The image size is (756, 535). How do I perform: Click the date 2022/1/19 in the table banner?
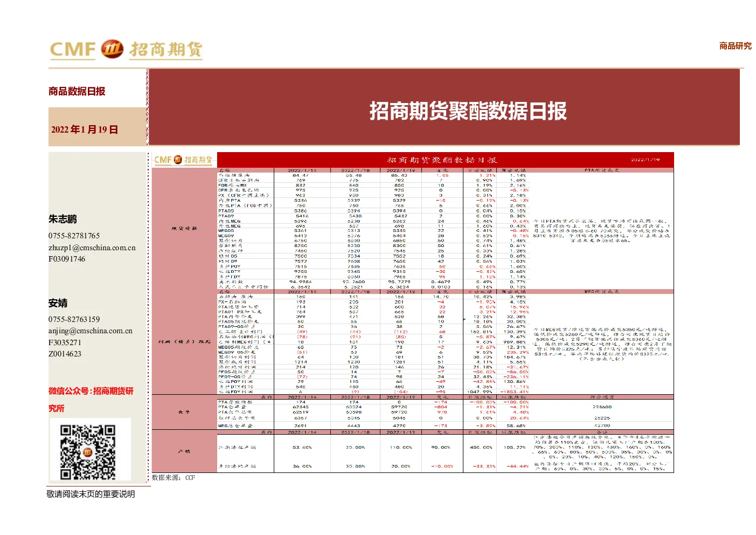coord(645,160)
